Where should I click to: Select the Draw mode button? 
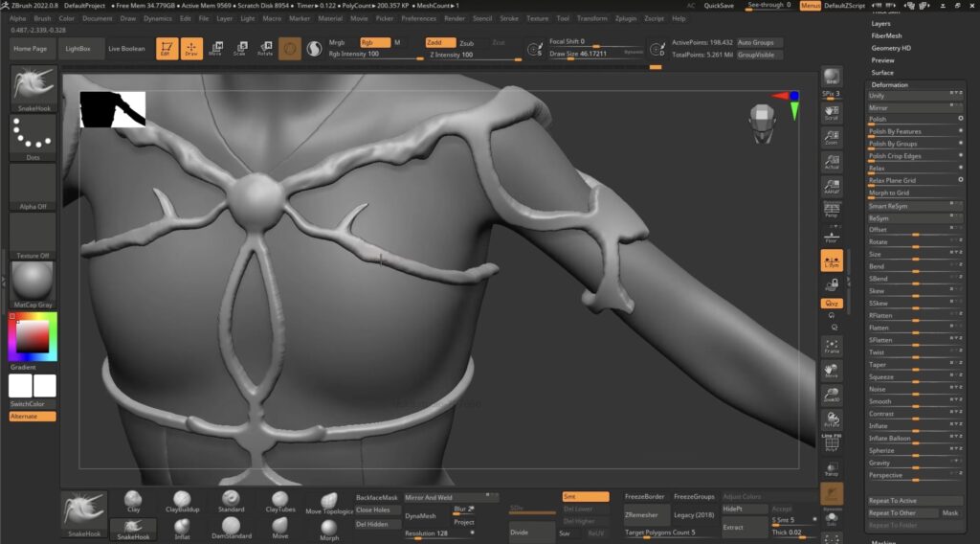click(x=191, y=48)
